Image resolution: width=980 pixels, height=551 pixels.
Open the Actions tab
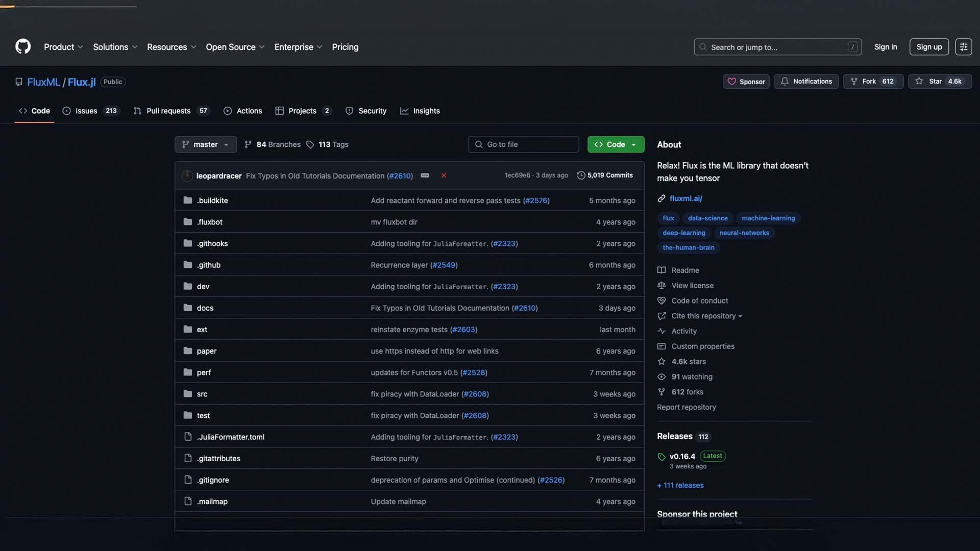243,111
